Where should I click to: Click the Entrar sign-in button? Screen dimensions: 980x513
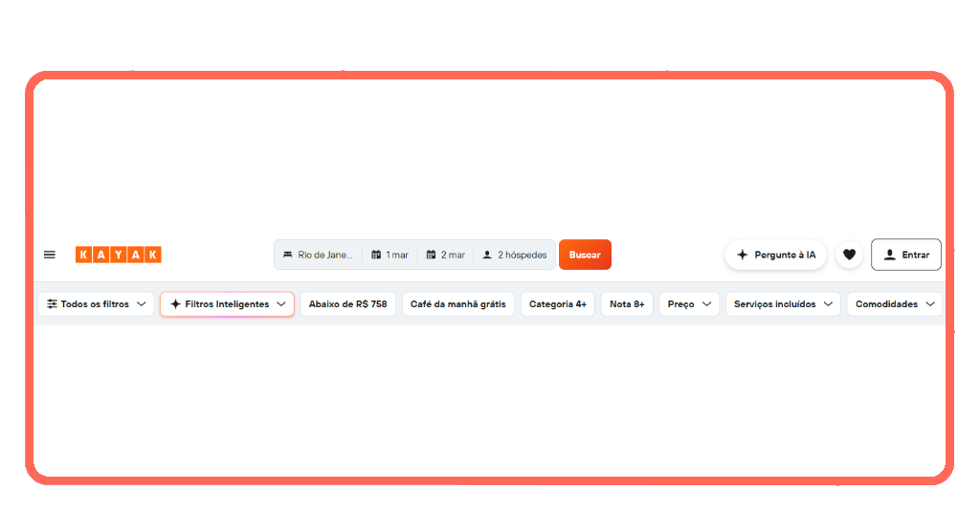point(906,255)
